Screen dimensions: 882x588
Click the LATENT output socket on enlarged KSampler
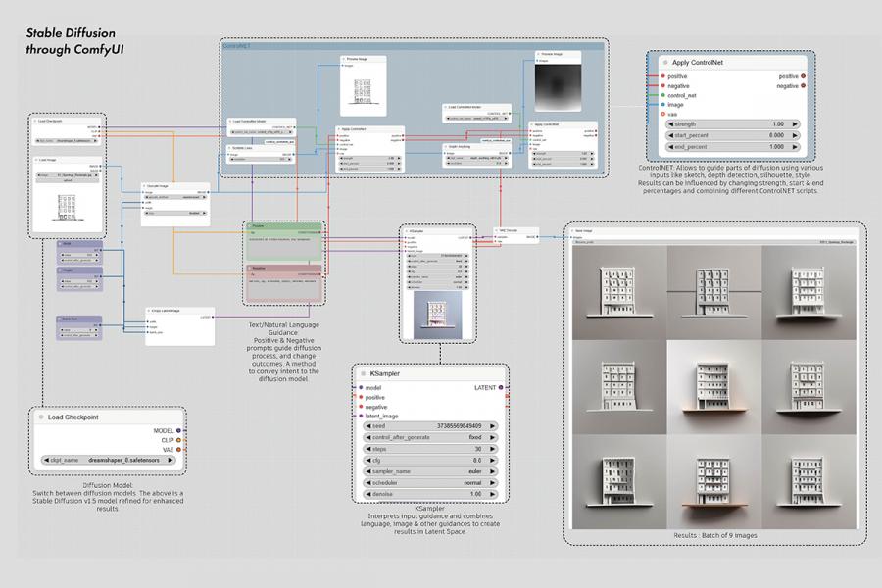[501, 387]
